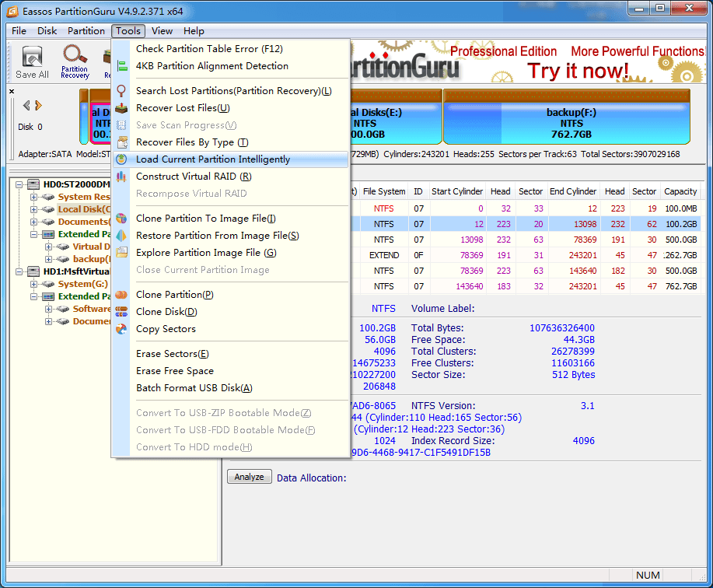The width and height of the screenshot is (713, 588).
Task: Collapse the HD1:MsftVirtual disk node
Action: tap(19, 271)
